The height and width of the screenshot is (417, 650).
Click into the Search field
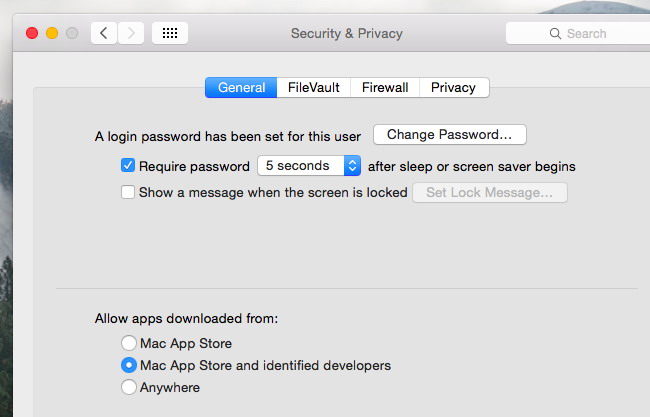[x=578, y=33]
